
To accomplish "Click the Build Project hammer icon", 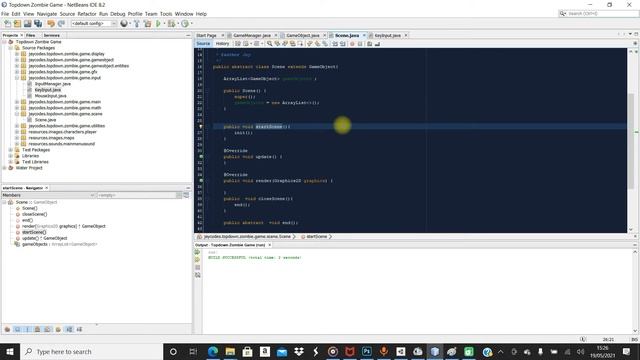I will (x=137, y=24).
